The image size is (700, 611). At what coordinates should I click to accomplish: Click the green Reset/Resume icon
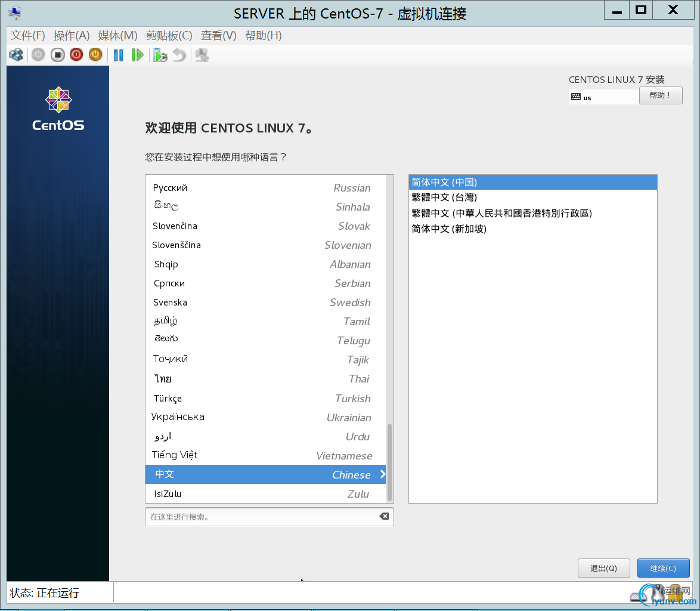click(x=138, y=55)
